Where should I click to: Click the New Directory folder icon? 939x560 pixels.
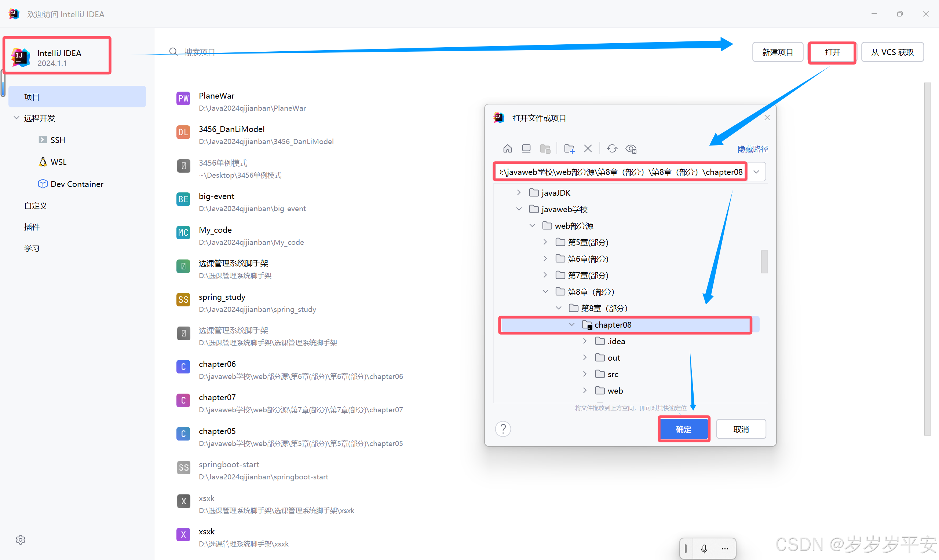569,149
